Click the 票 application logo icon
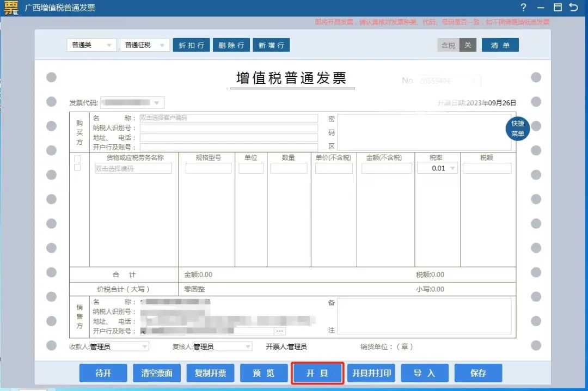Viewport: 588px width, 391px height. (x=11, y=8)
